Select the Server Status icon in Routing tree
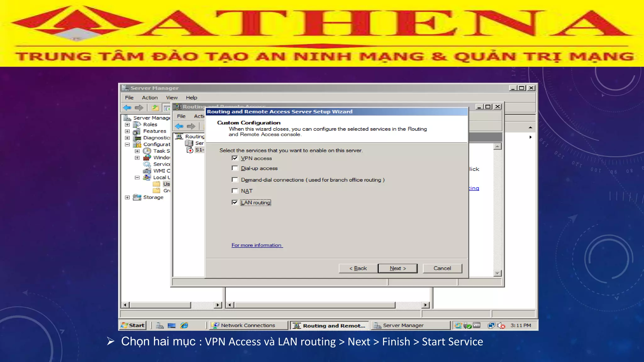The height and width of the screenshot is (362, 644). [189, 143]
